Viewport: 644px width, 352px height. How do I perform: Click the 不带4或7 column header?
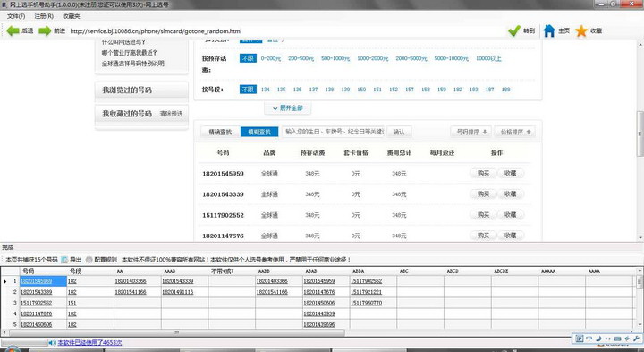tap(232, 271)
